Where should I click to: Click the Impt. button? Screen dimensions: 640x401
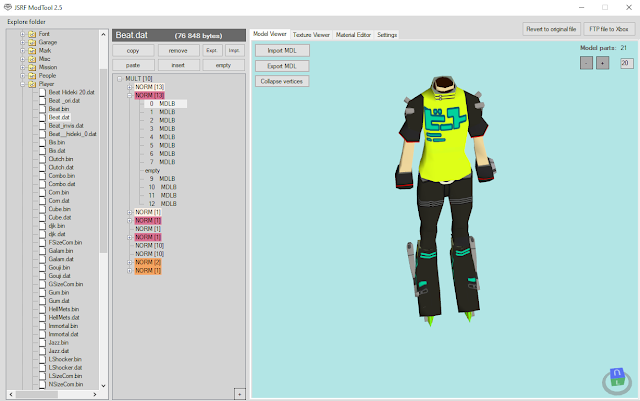[234, 50]
